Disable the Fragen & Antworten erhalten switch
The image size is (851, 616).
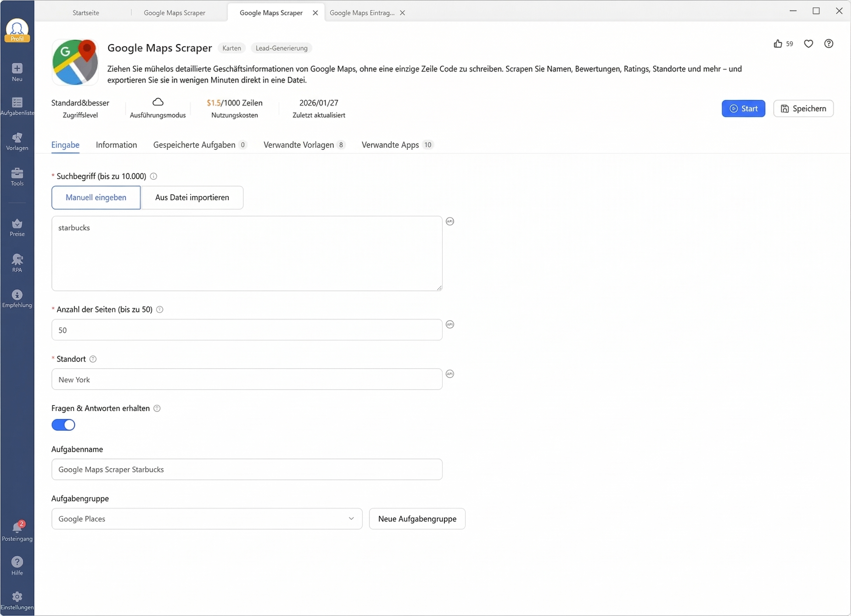(x=63, y=425)
